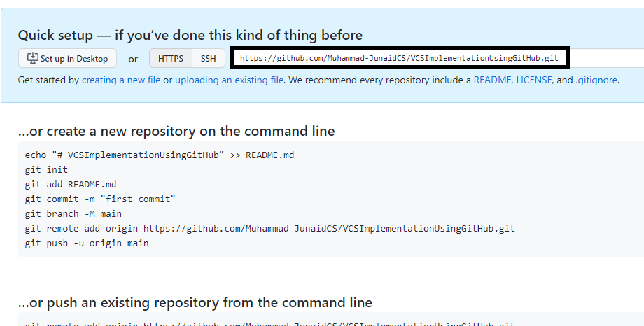644x326 pixels.
Task: Click the git branch -M main line
Action: (73, 214)
